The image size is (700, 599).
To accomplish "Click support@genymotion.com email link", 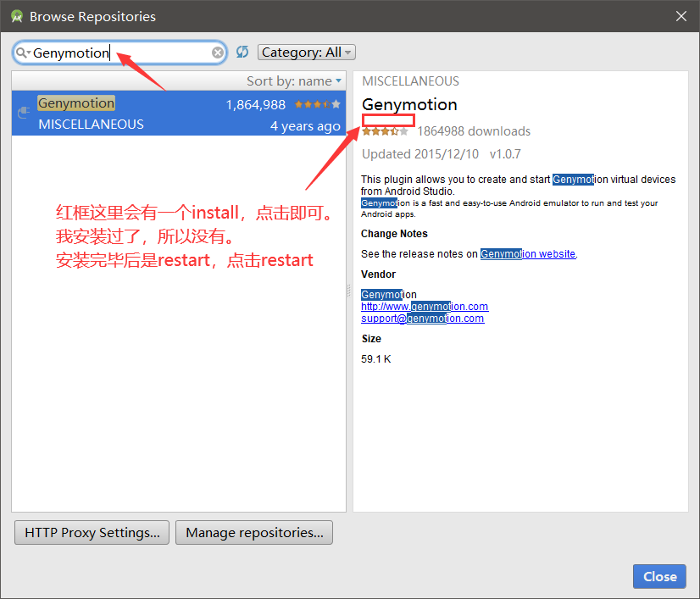I will pos(422,319).
